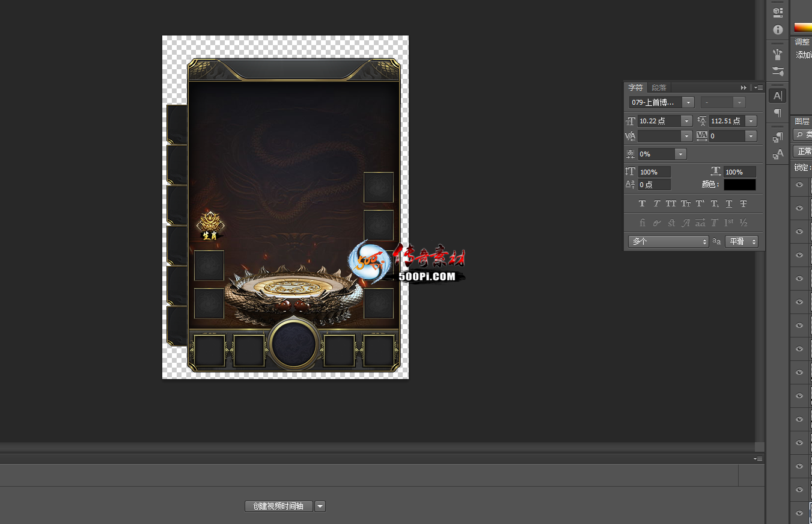The image size is (812, 524).
Task: Open the font family dropdown 079-上首博
Action: 662,102
